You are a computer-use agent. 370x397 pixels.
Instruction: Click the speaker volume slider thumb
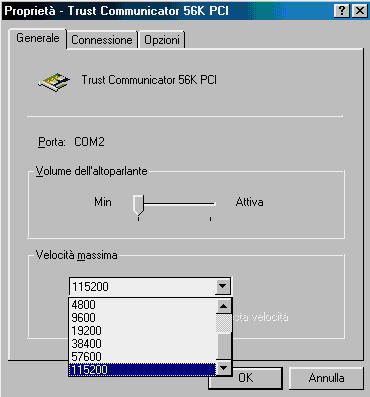[x=138, y=205]
